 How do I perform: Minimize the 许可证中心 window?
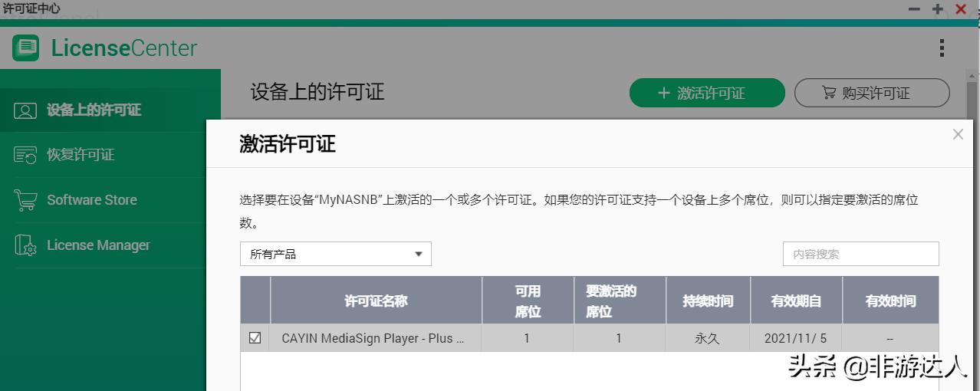914,9
